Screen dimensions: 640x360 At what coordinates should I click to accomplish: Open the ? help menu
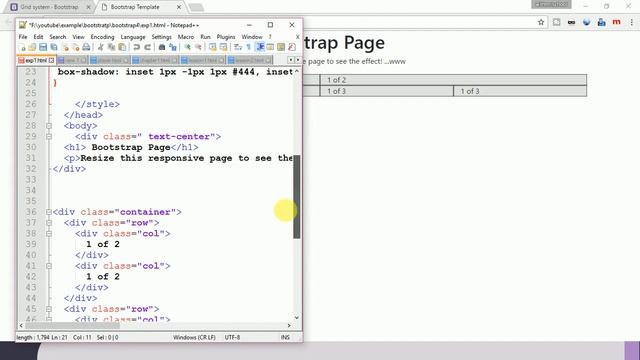(270, 37)
